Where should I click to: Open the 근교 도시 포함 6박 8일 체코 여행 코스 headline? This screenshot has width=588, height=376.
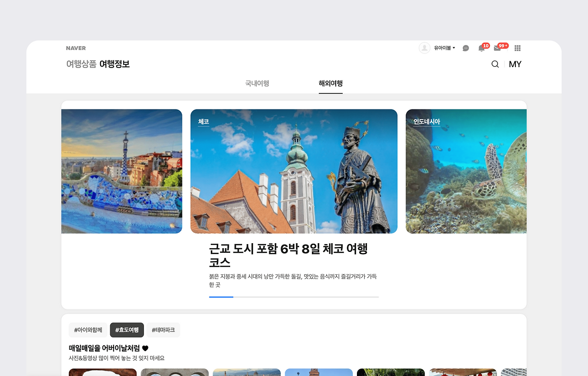click(x=288, y=256)
